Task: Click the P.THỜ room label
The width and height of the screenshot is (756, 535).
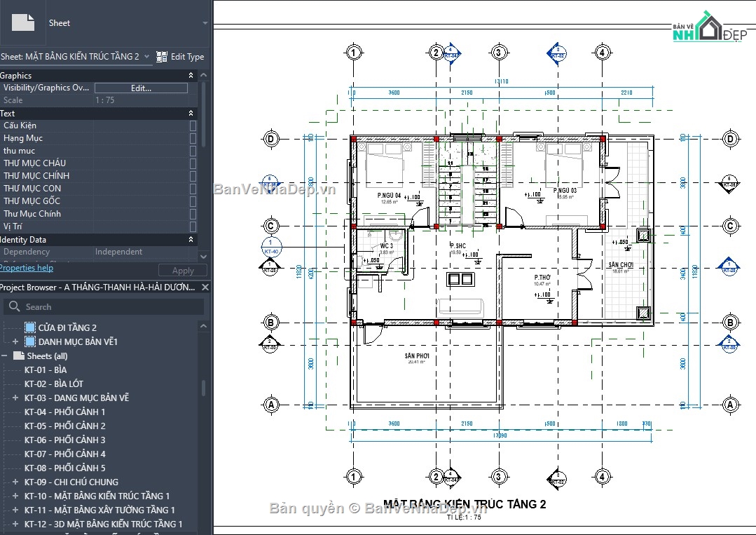Action: coord(542,278)
